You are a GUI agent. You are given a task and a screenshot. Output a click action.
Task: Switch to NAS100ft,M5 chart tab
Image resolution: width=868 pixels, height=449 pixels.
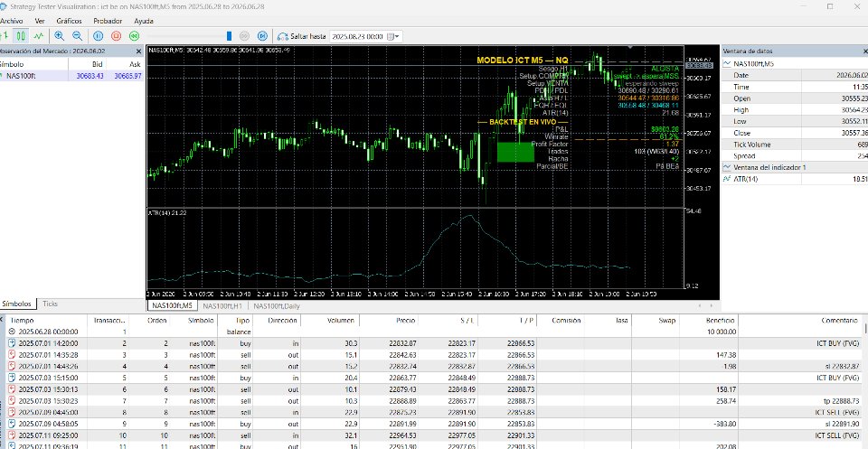coord(172,305)
